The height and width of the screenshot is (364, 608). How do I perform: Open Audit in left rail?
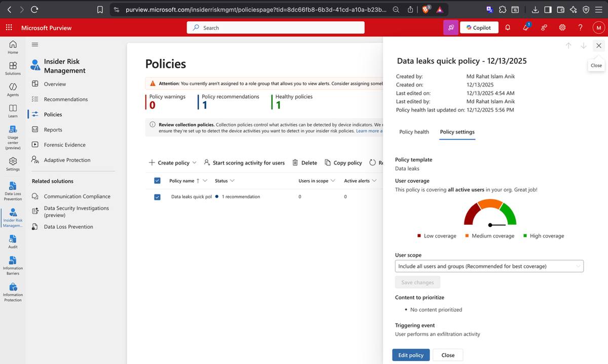13,241
